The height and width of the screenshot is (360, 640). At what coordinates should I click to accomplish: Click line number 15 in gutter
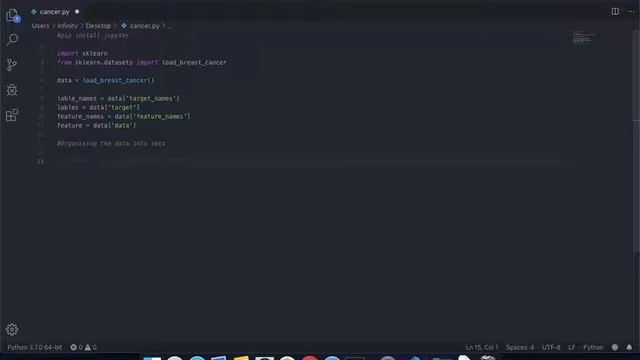tap(40, 162)
